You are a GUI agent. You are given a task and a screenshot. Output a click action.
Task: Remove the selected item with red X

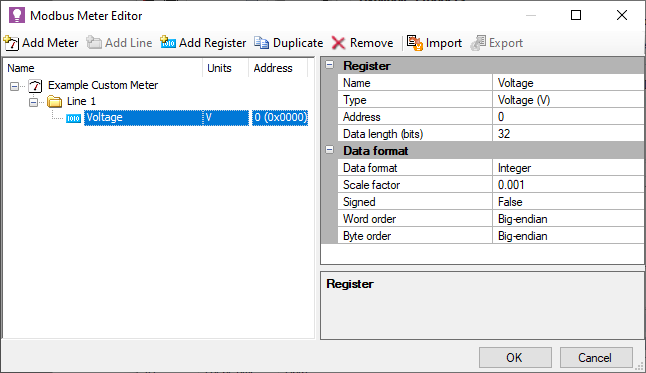coord(363,43)
